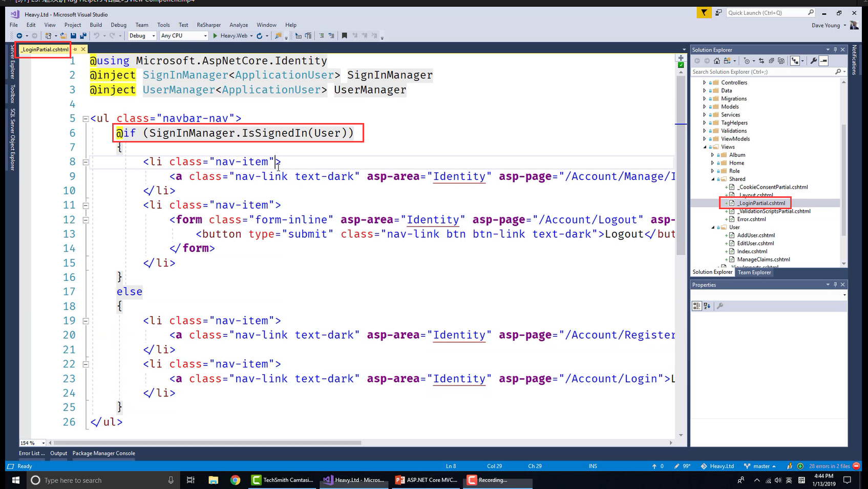Viewport: 868px width, 489px height.
Task: Open Package Manager Console tab
Action: tap(103, 453)
